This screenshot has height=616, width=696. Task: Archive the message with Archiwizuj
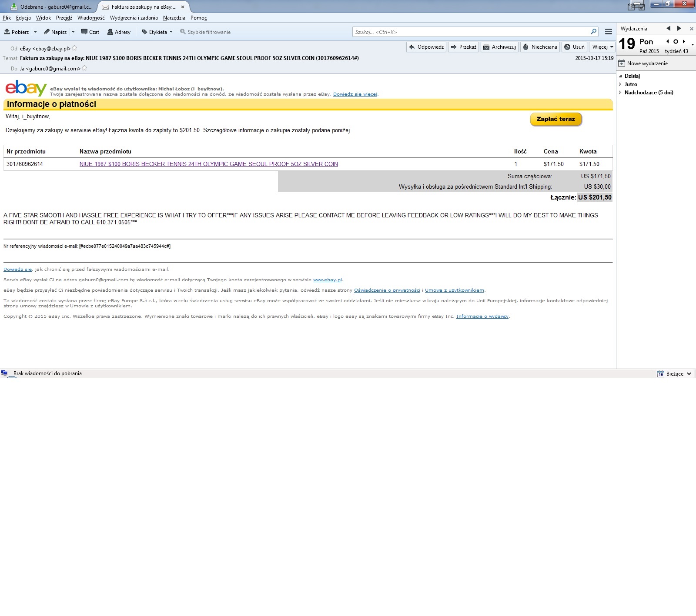(x=499, y=47)
